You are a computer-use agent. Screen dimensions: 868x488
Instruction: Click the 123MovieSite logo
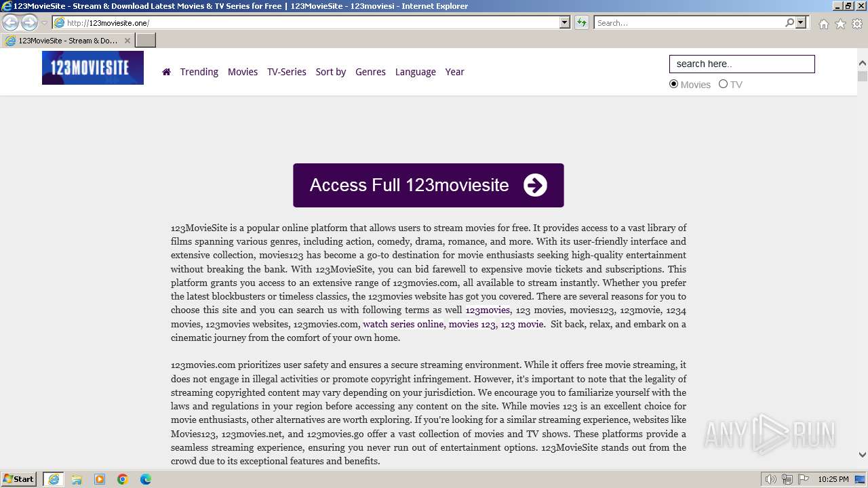93,68
